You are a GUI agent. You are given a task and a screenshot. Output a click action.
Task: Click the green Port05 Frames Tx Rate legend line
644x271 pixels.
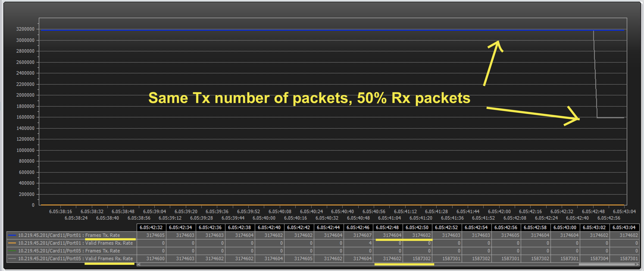[x=12, y=251]
